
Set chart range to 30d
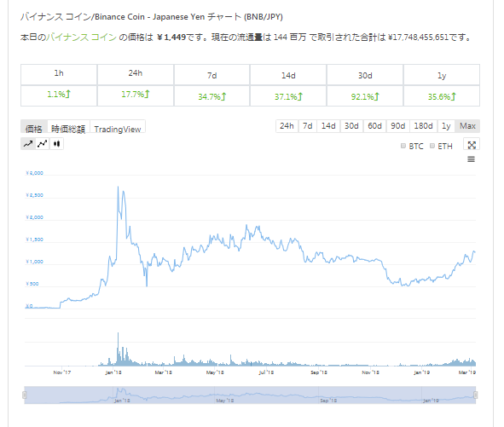click(x=351, y=126)
